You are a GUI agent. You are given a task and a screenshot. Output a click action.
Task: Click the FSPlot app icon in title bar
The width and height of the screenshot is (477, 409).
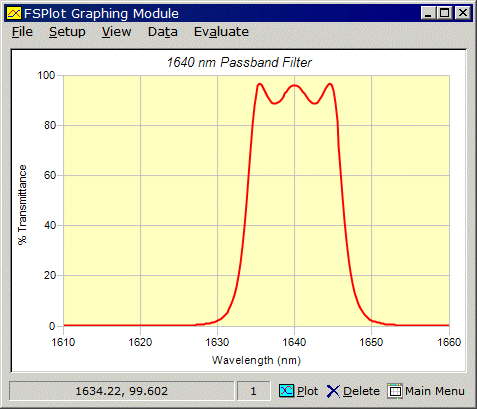tap(14, 13)
